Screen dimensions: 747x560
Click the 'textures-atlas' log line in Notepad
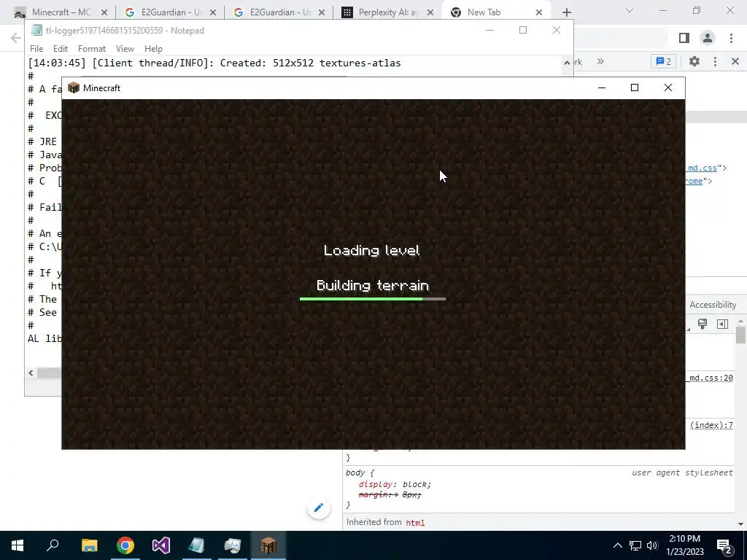point(214,63)
